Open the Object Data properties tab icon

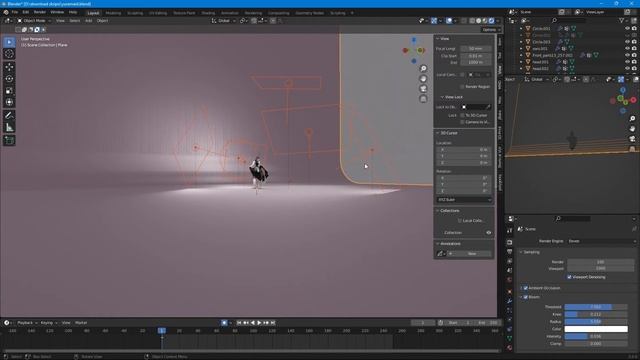509,338
